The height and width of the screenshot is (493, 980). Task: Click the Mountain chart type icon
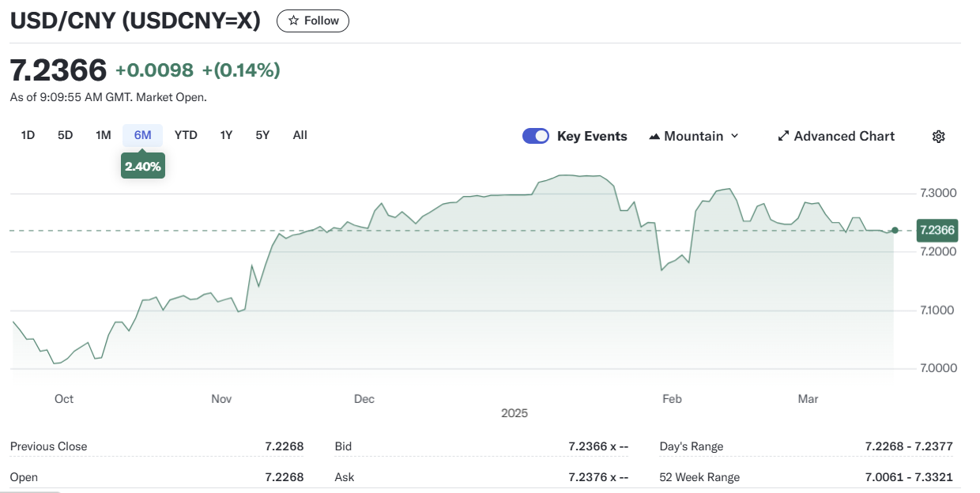click(654, 137)
